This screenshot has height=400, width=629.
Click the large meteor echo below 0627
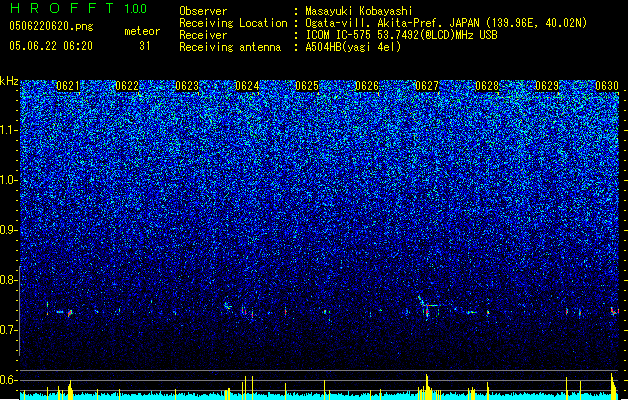426,306
